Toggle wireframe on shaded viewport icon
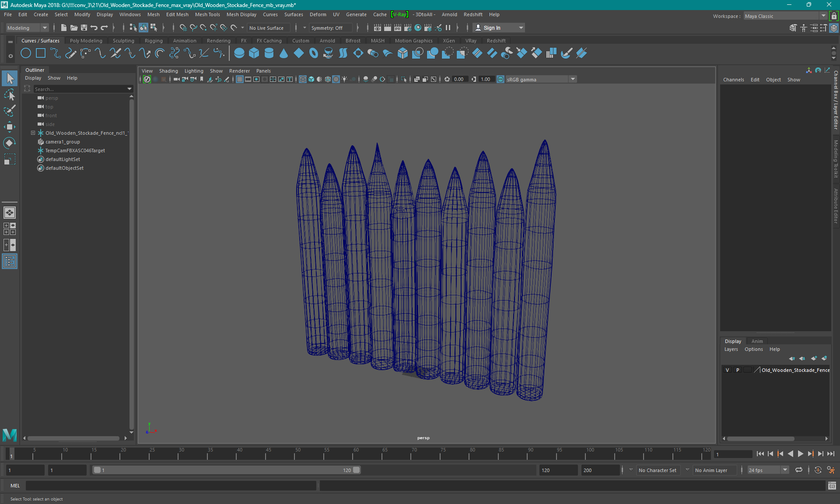Screen dimensions: 840x504 327,79
